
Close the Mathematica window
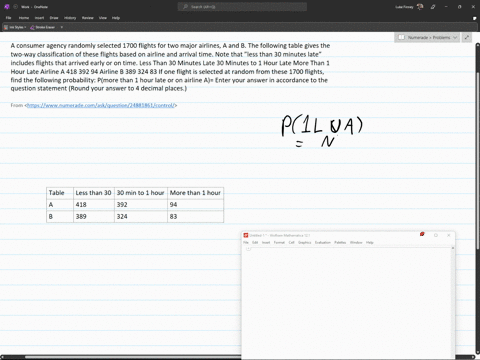449,235
